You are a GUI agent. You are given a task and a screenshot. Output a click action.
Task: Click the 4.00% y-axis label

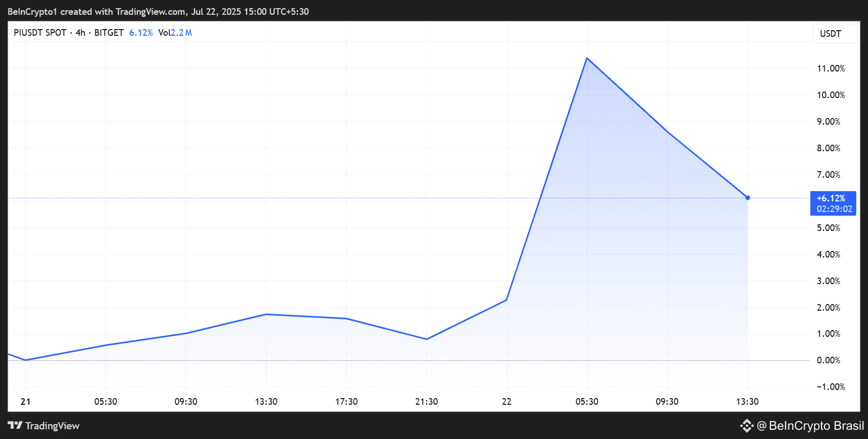828,255
